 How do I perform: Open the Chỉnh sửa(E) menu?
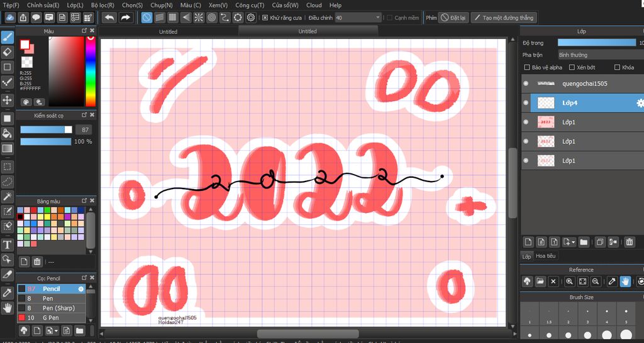coord(43,5)
